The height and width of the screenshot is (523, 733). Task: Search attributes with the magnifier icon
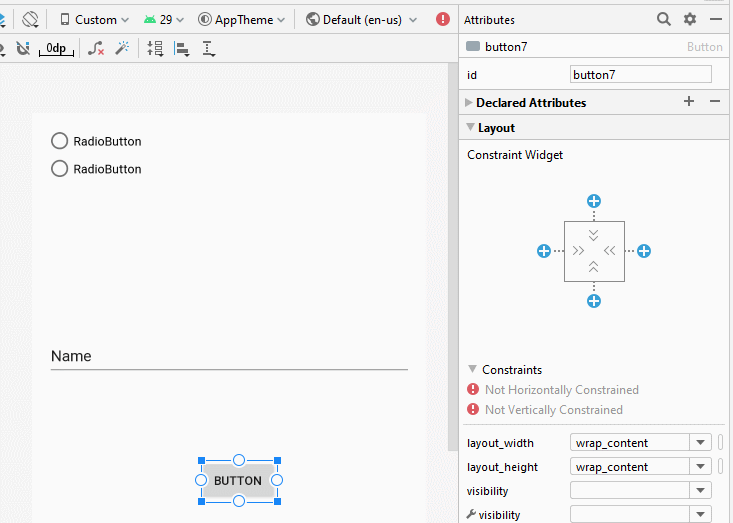pos(663,19)
